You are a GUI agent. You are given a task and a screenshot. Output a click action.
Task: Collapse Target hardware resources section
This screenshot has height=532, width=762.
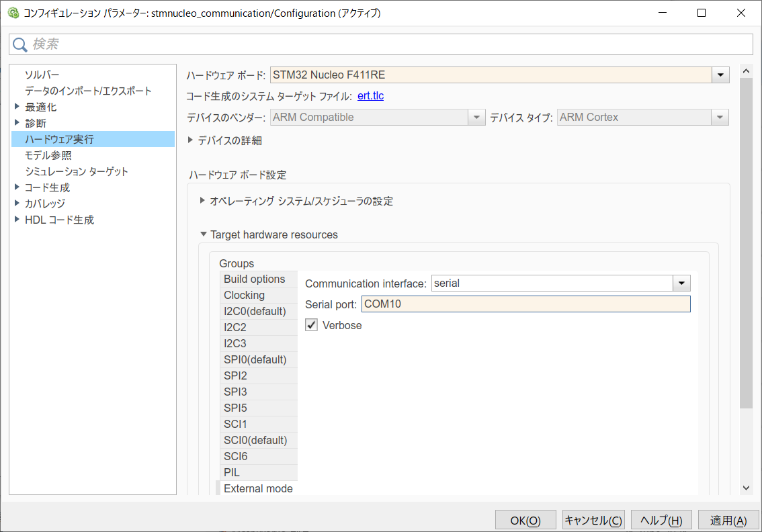(203, 234)
